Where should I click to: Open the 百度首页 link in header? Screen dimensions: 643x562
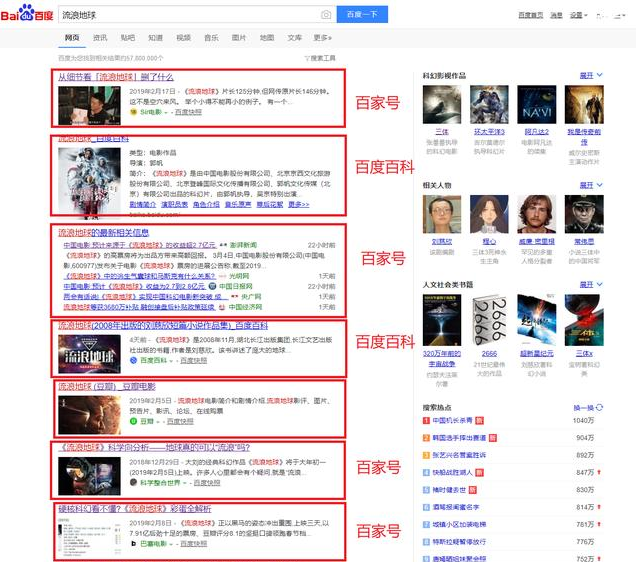(531, 15)
